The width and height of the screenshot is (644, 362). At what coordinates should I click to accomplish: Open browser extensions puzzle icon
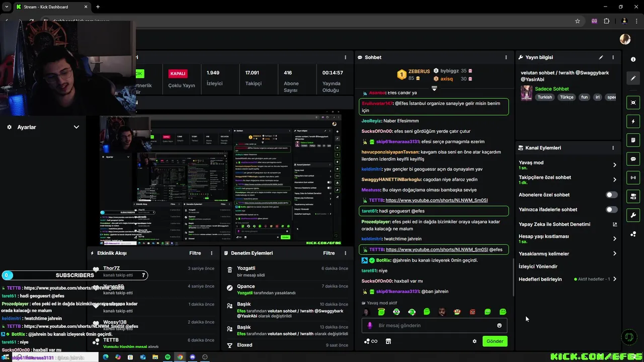pyautogui.click(x=606, y=21)
